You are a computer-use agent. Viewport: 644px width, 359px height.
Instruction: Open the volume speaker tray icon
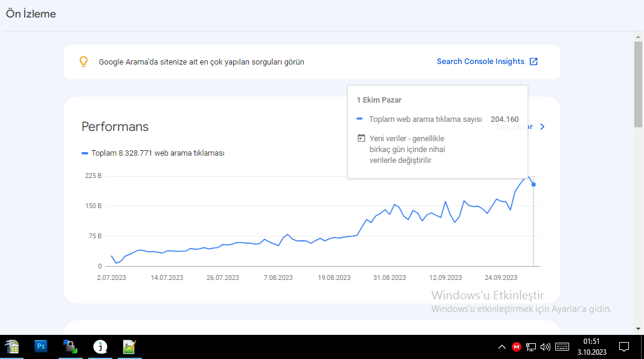pos(546,347)
